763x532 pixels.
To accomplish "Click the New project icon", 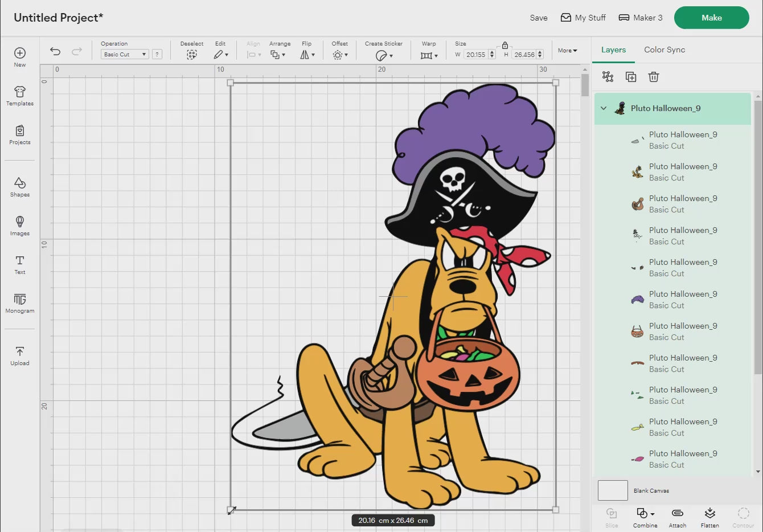I will tap(20, 57).
